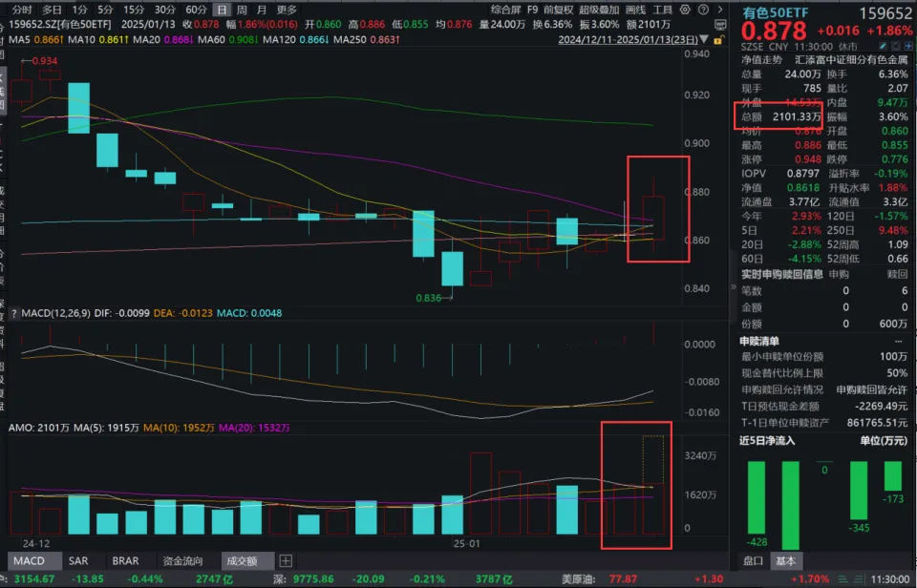
Task: Open the F9 deep data panel
Action: tap(532, 10)
